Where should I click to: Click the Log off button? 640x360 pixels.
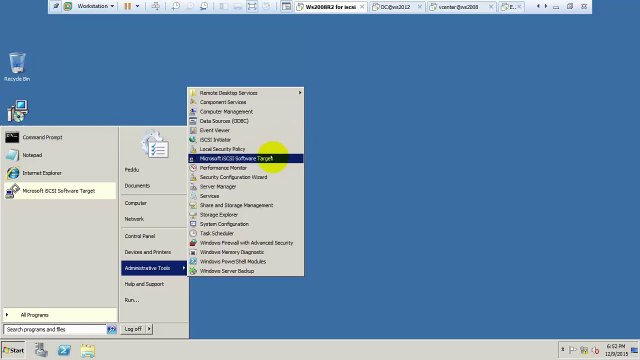tap(133, 329)
